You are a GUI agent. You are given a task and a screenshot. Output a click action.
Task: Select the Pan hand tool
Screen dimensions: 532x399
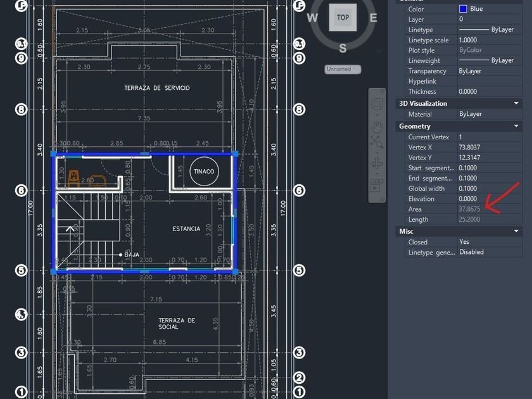tap(377, 125)
